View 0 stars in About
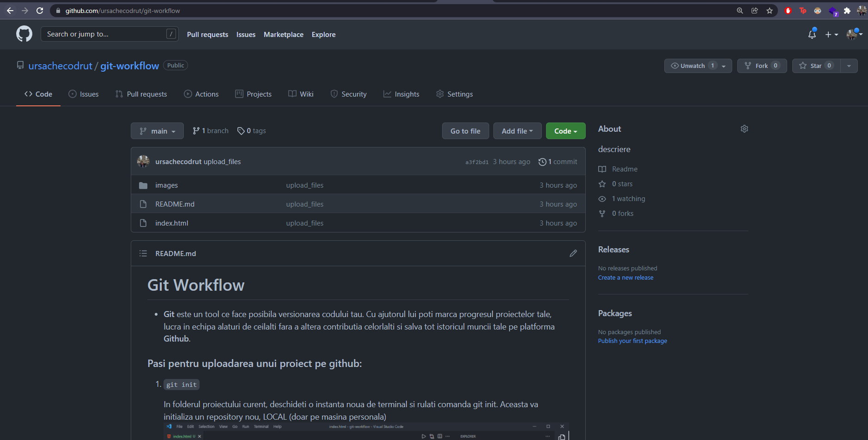 click(x=615, y=184)
